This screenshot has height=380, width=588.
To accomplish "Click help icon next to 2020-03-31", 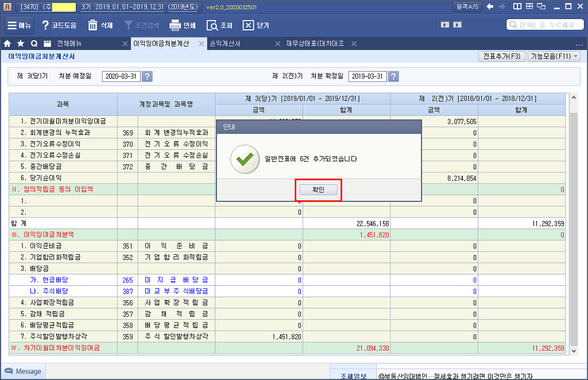I will pos(148,76).
